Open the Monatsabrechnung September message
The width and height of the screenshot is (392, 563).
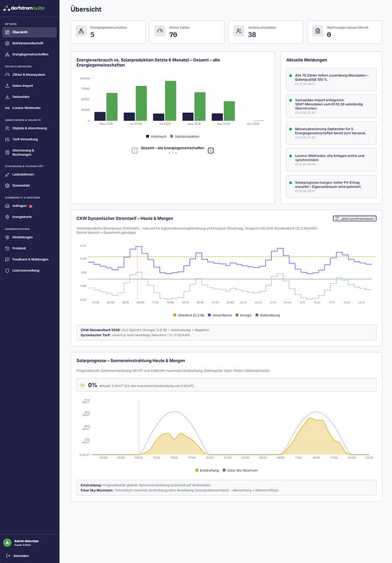coord(331,133)
